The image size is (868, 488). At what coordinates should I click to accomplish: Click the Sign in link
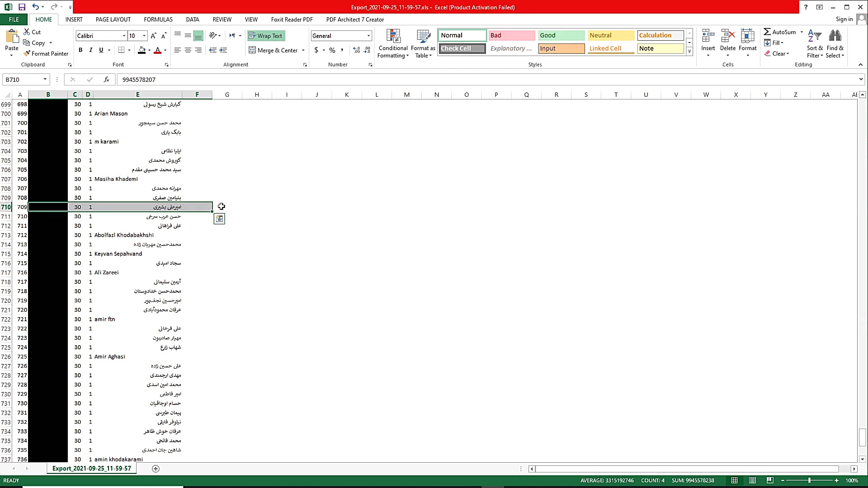click(844, 19)
